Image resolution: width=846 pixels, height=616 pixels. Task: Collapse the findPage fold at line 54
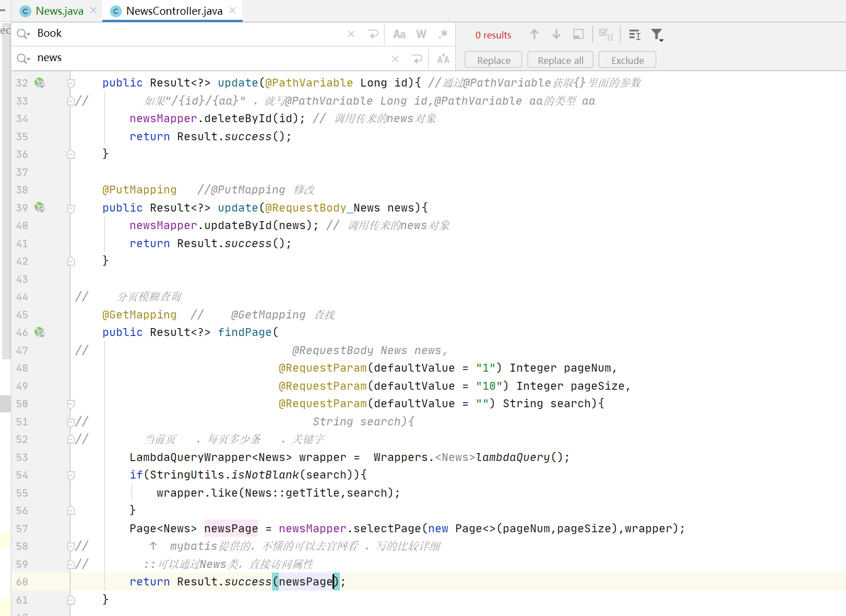pos(70,475)
